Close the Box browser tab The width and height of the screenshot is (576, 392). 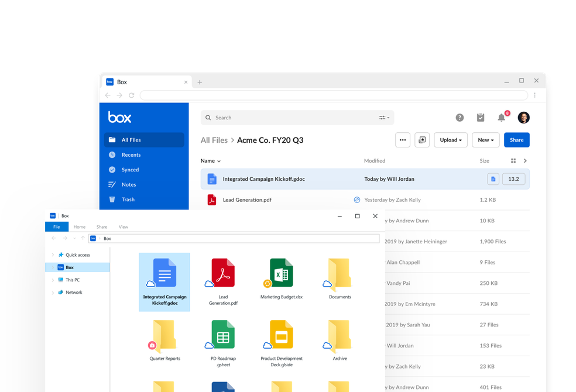(186, 82)
